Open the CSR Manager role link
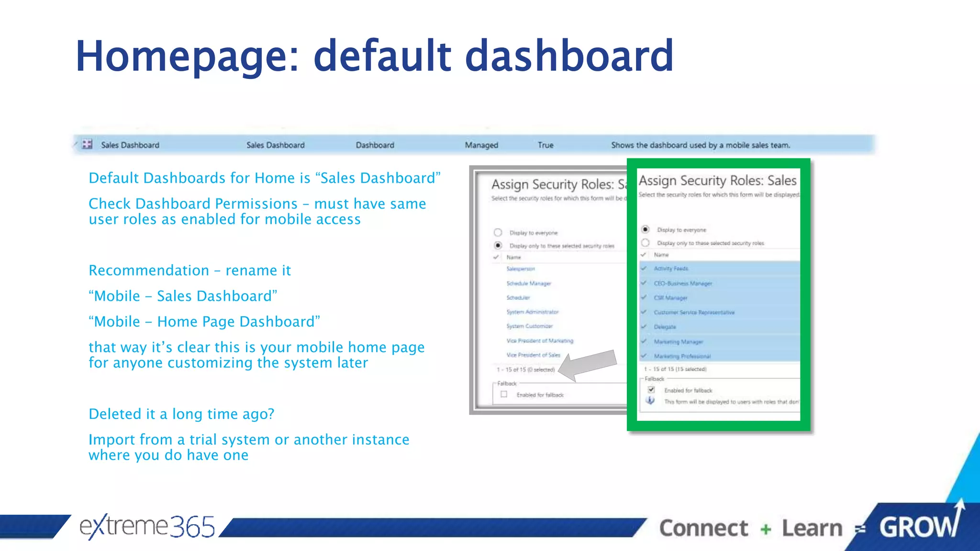 click(670, 298)
